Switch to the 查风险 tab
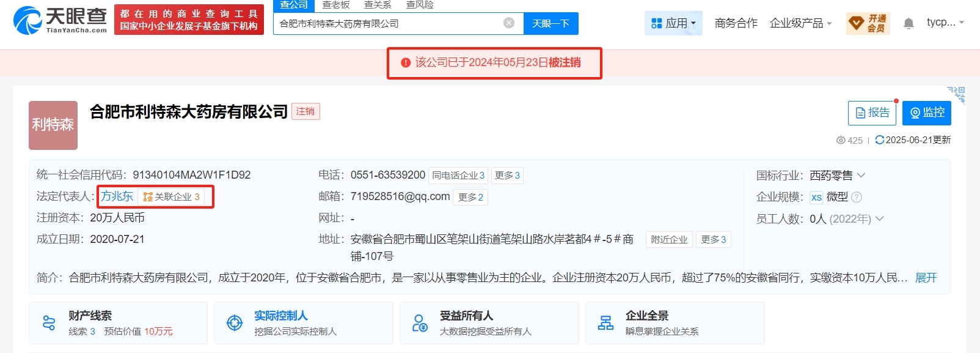 [420, 5]
